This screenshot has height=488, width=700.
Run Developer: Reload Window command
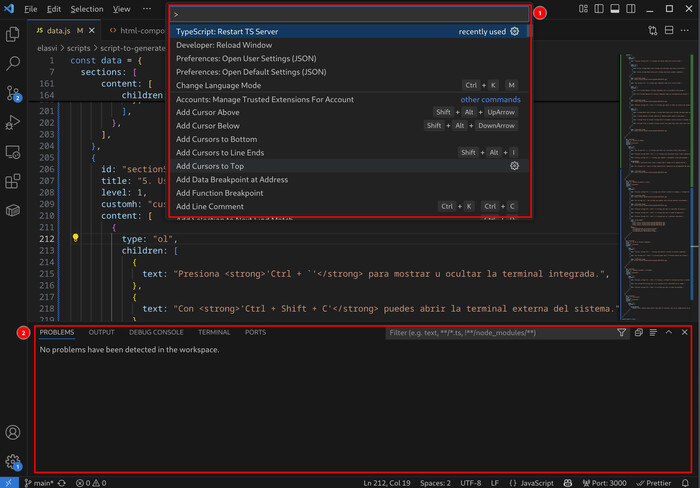pyautogui.click(x=349, y=45)
